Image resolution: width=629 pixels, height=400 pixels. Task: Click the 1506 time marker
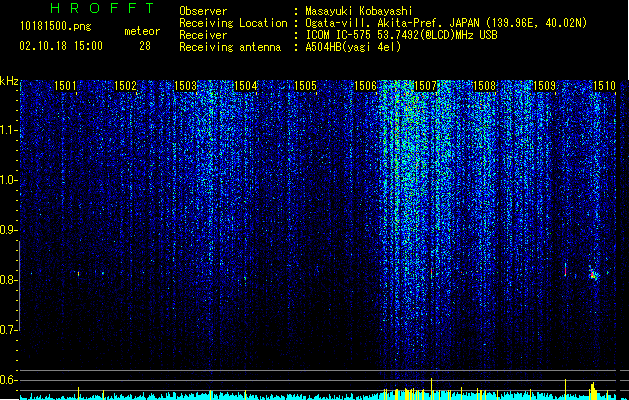tap(365, 86)
